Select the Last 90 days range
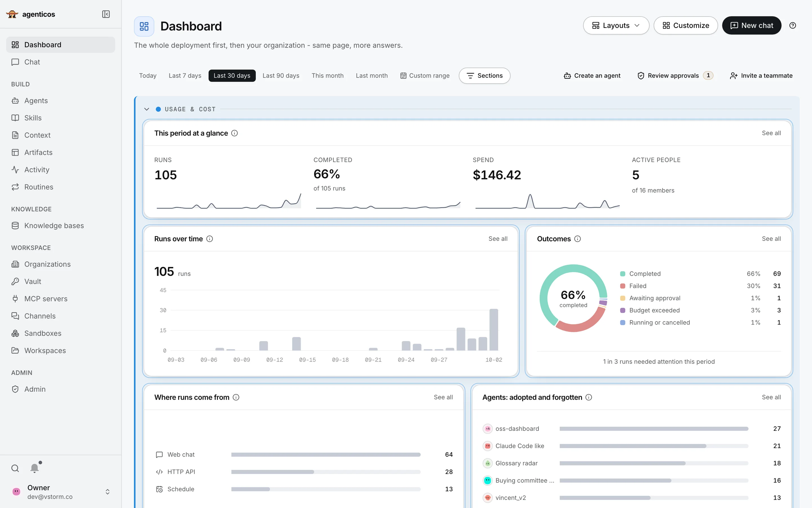 [x=281, y=76]
